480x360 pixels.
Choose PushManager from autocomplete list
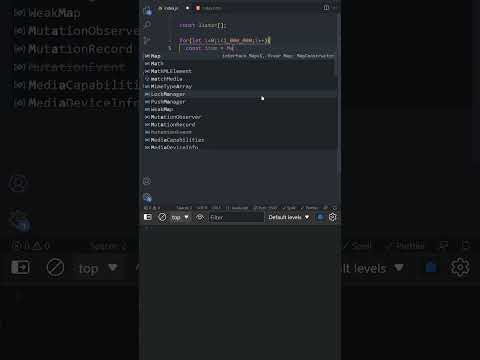pos(240,102)
